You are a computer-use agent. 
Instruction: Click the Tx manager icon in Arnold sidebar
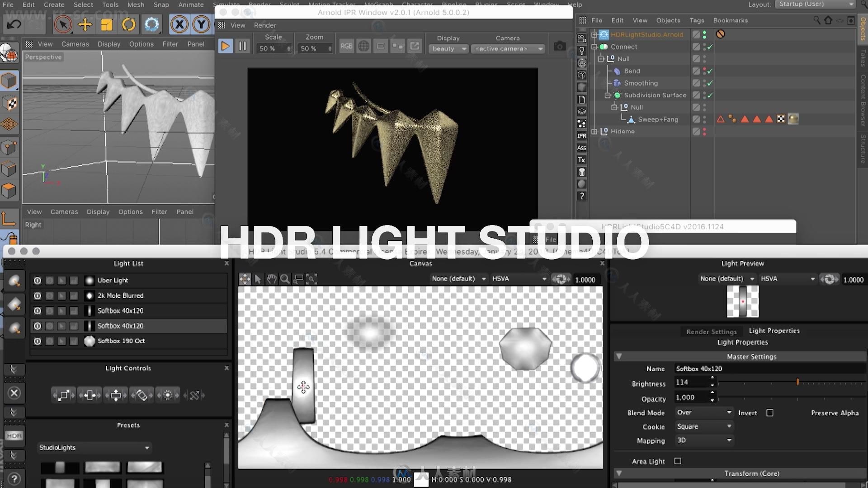(x=582, y=160)
